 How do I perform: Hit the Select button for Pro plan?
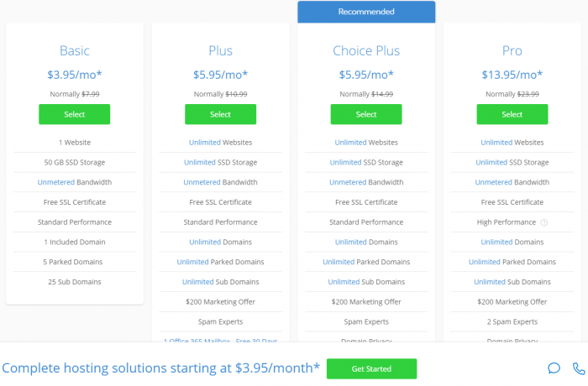click(x=512, y=114)
